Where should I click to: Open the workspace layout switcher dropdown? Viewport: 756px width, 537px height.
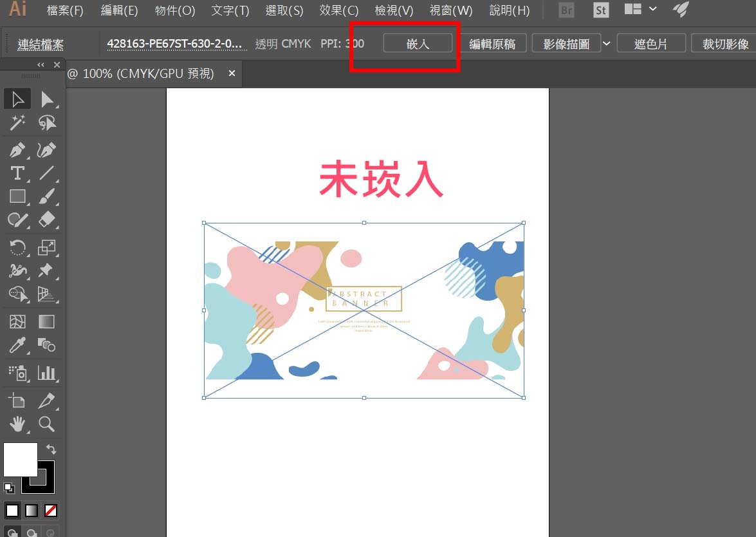[x=653, y=9]
